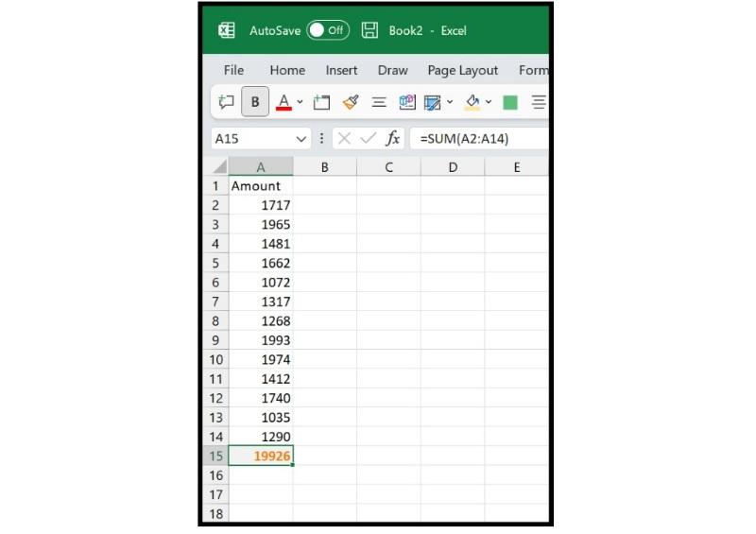Click the cell containing 1965
Viewport: 756px width, 534px height.
261,224
